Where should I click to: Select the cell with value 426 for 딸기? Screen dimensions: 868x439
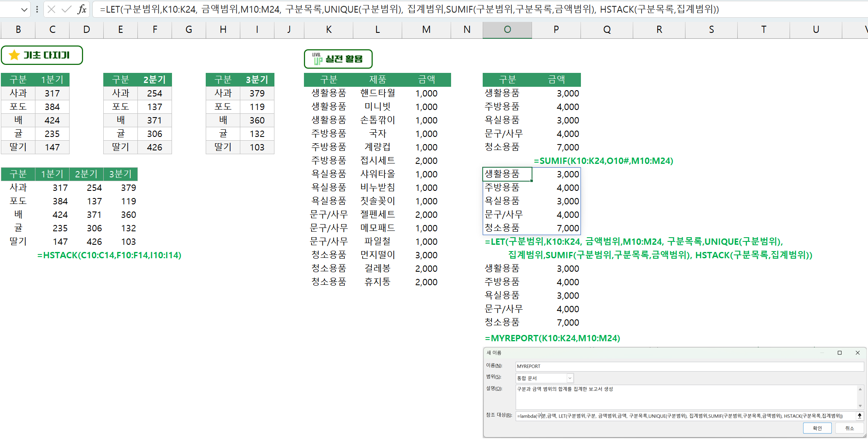point(155,147)
